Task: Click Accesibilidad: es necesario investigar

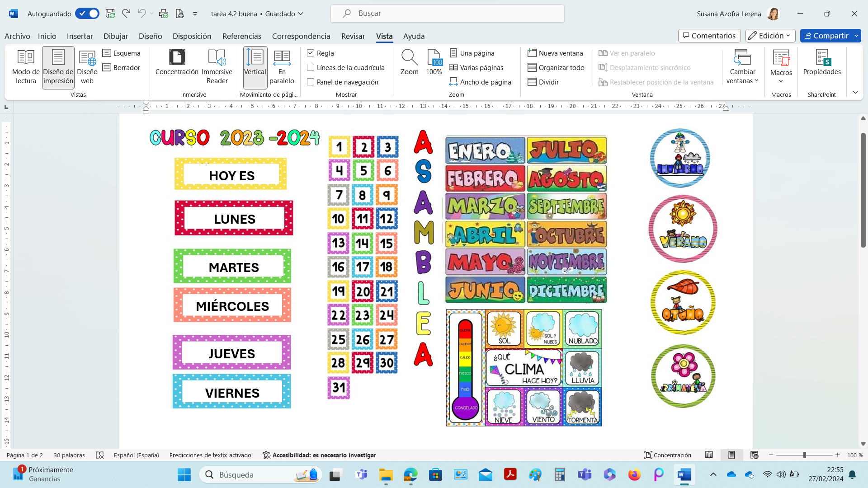Action: tap(319, 455)
